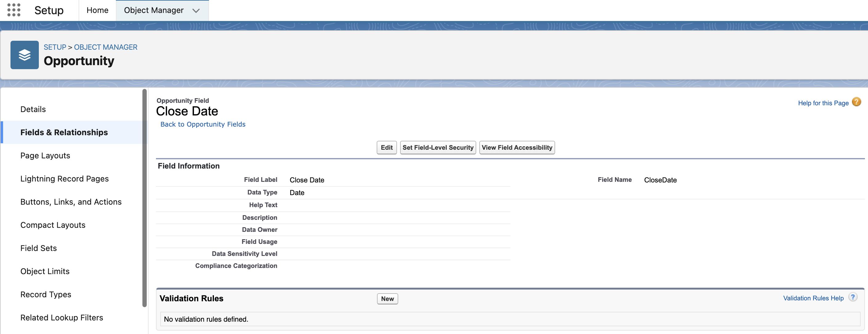Go back to Opportunity Fields

pyautogui.click(x=203, y=124)
